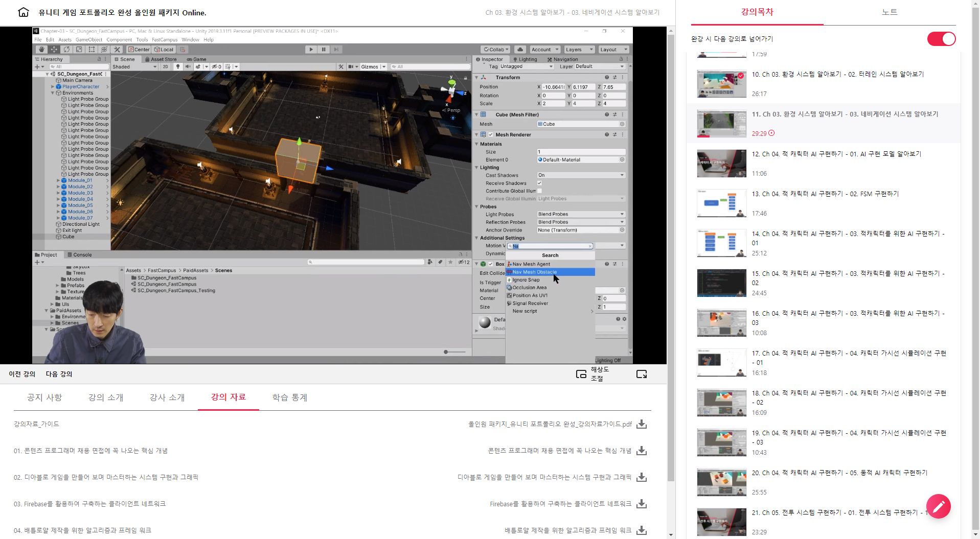980x539 pixels.
Task: Open 강의자료_가이드 link text
Action: (x=36, y=424)
